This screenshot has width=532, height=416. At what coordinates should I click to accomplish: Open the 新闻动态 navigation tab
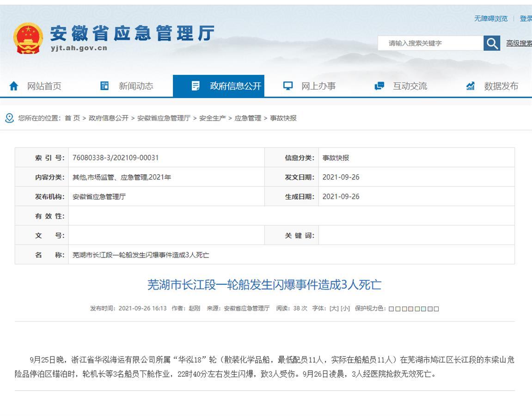click(x=136, y=86)
